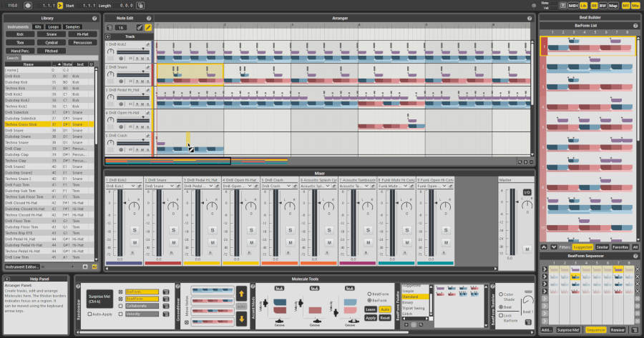The height and width of the screenshot is (338, 644).
Task: Mute the DnB Snare mixer channel
Action: (x=173, y=242)
